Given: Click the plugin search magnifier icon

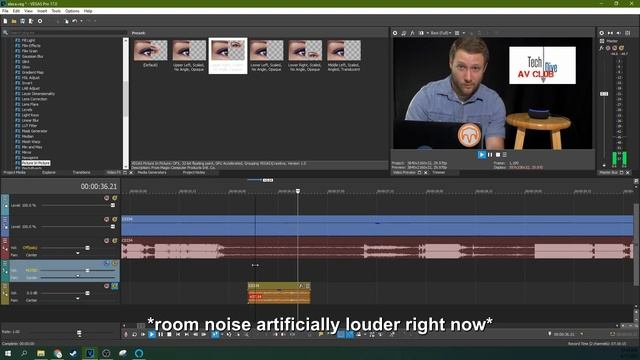Looking at the screenshot, I should [x=5, y=33].
